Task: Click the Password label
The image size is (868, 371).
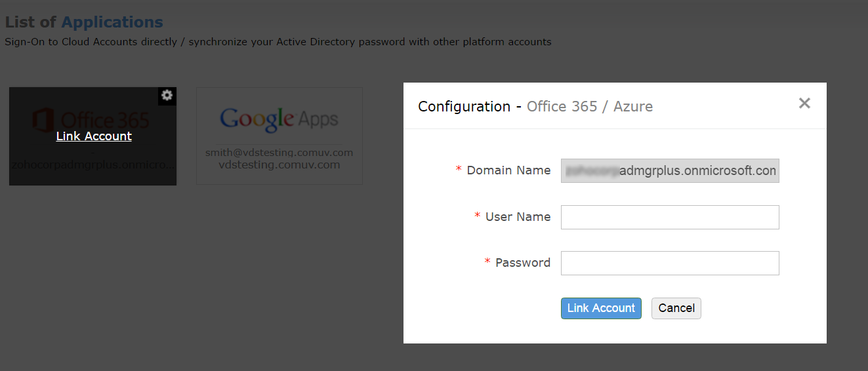Action: coord(522,263)
